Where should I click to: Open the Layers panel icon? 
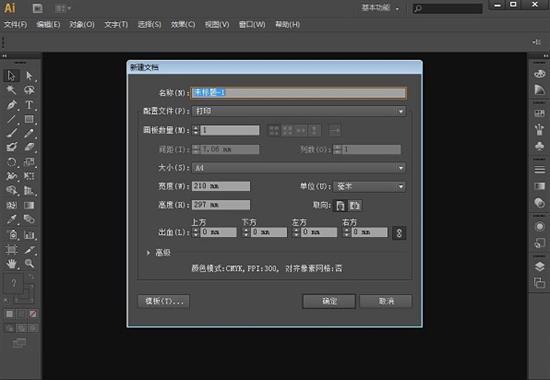coord(539,266)
